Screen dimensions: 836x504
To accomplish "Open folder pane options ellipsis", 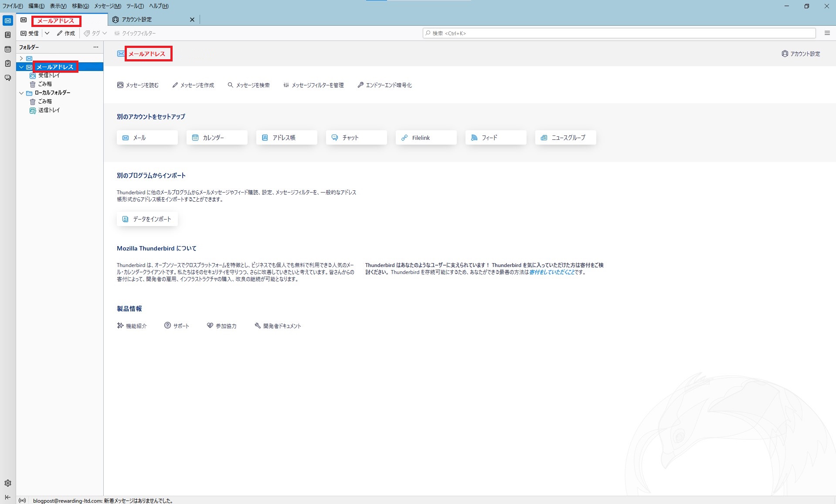I will (96, 47).
